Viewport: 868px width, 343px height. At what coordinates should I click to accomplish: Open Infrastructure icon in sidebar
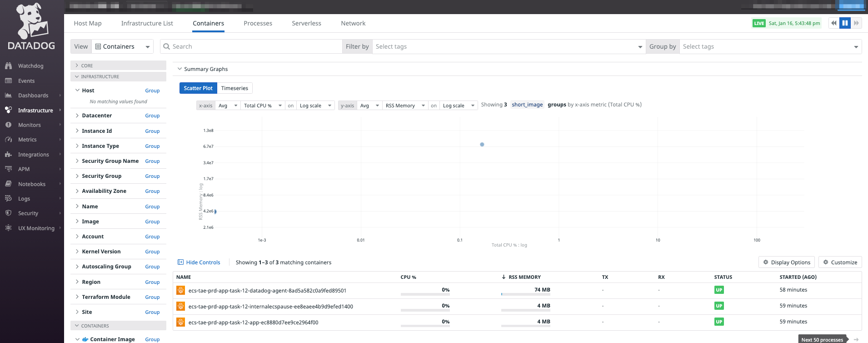point(8,110)
